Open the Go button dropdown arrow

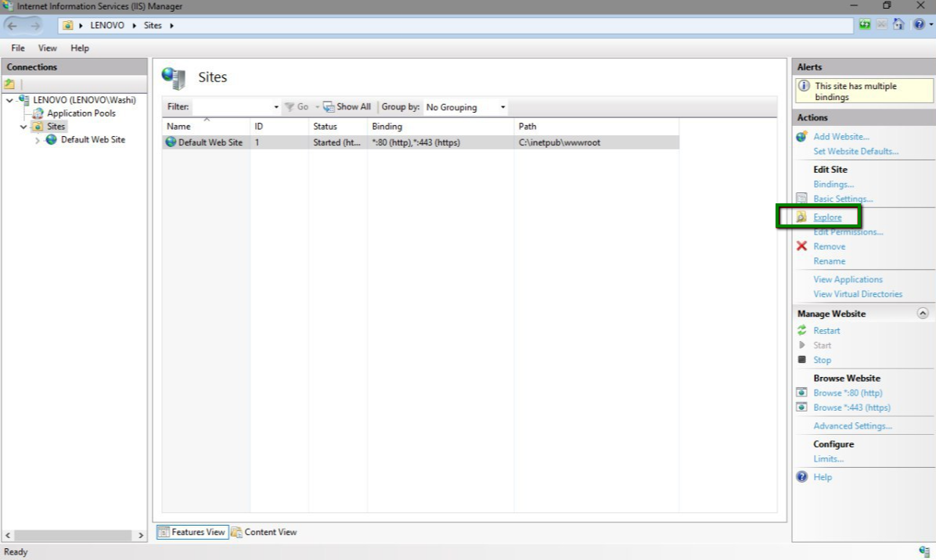(317, 107)
